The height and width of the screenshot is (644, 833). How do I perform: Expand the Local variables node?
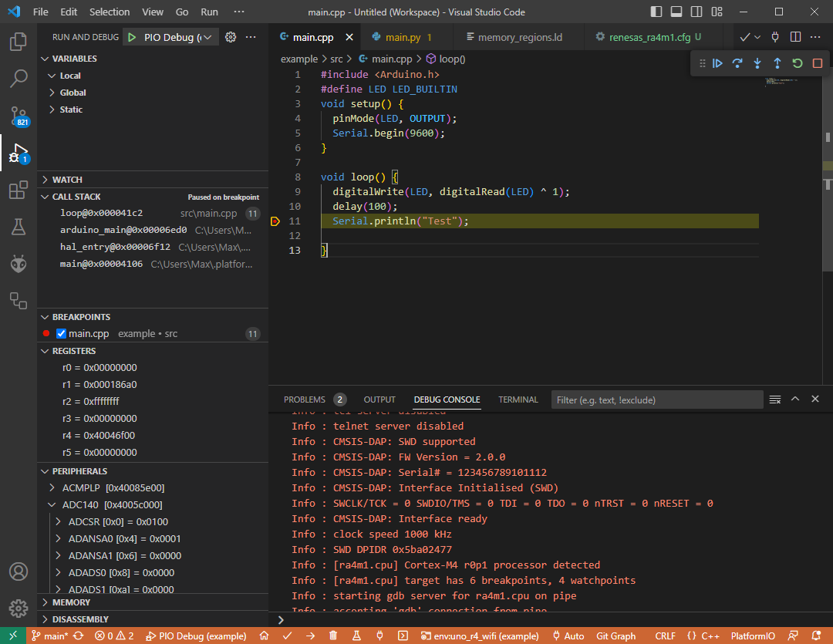pyautogui.click(x=70, y=76)
